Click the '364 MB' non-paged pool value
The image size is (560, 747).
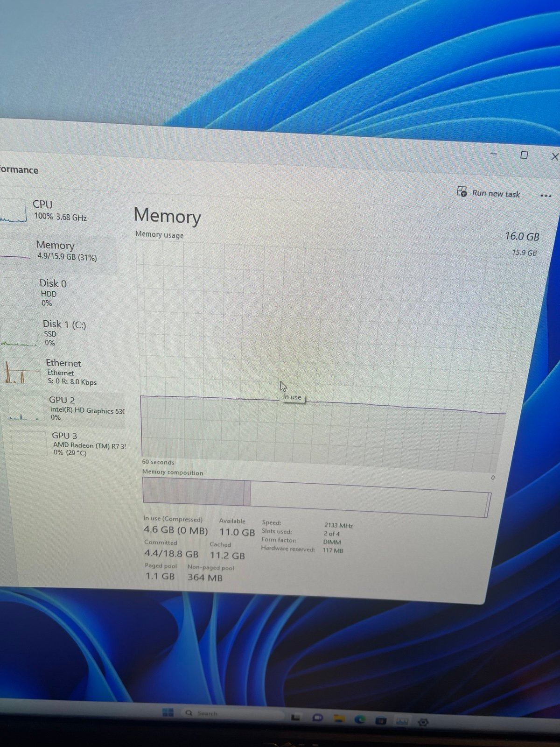[x=205, y=578]
